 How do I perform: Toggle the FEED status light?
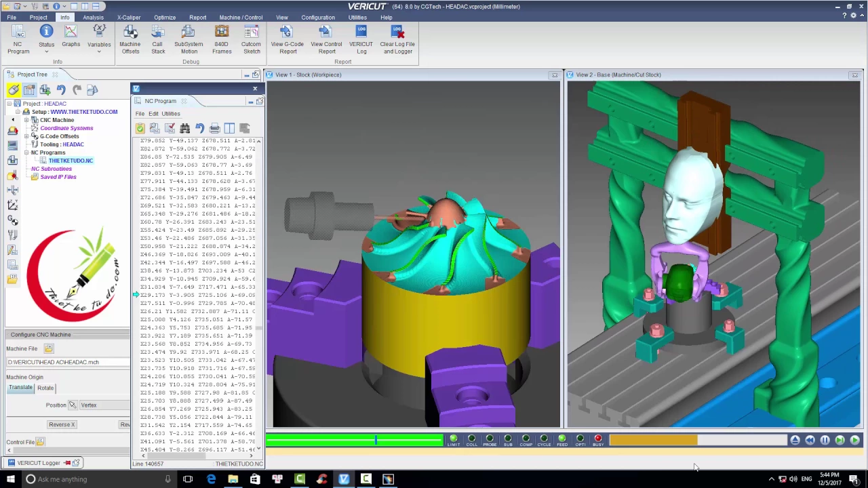click(562, 441)
